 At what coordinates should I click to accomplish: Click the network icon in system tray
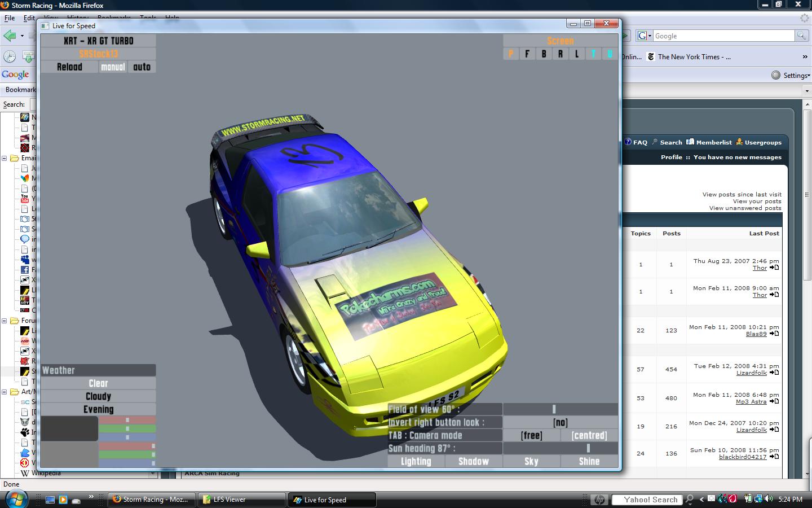coord(758,499)
